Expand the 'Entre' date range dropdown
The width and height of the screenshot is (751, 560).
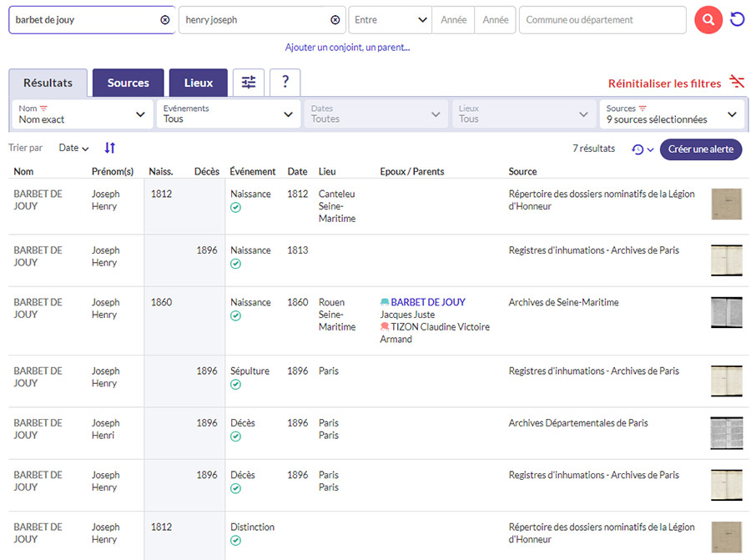click(x=390, y=20)
